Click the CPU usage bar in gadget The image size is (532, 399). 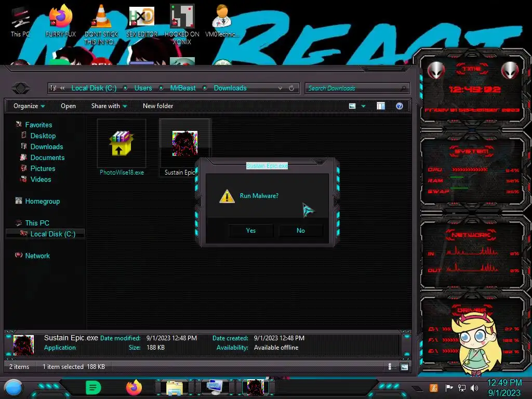click(470, 170)
